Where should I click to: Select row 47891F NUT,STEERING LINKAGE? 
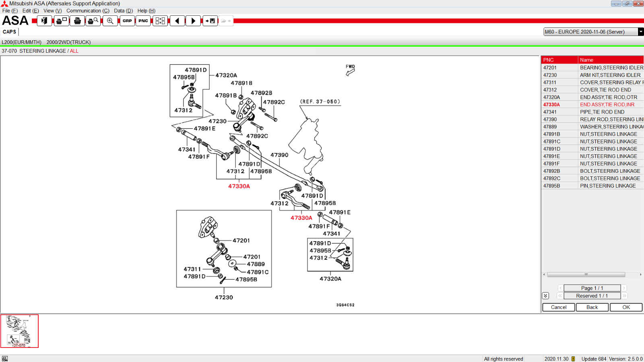592,163
